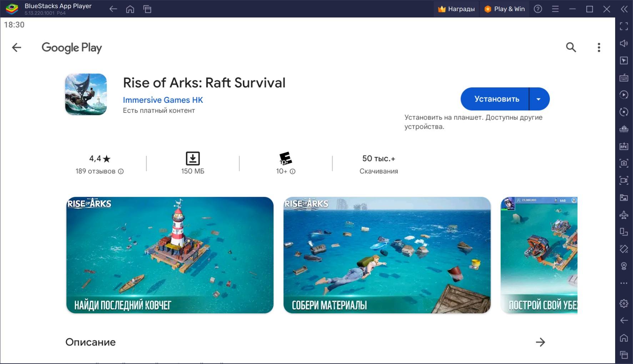
Task: Click the Описание heading
Action: click(90, 342)
